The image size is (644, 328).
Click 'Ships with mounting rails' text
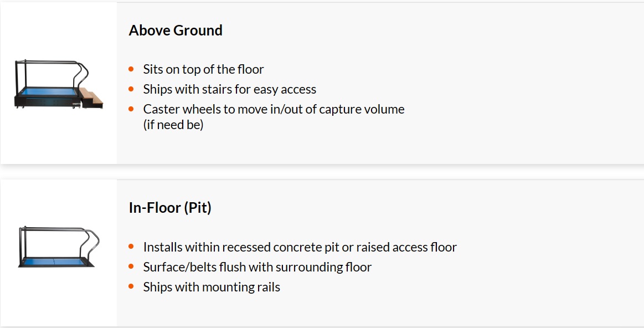pyautogui.click(x=212, y=287)
